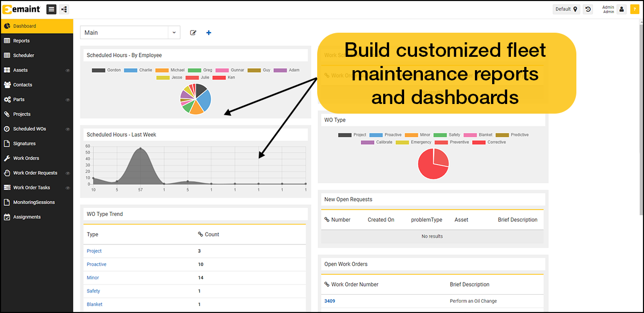This screenshot has width=644, height=313.
Task: Click the 'No results' text row
Action: point(432,236)
